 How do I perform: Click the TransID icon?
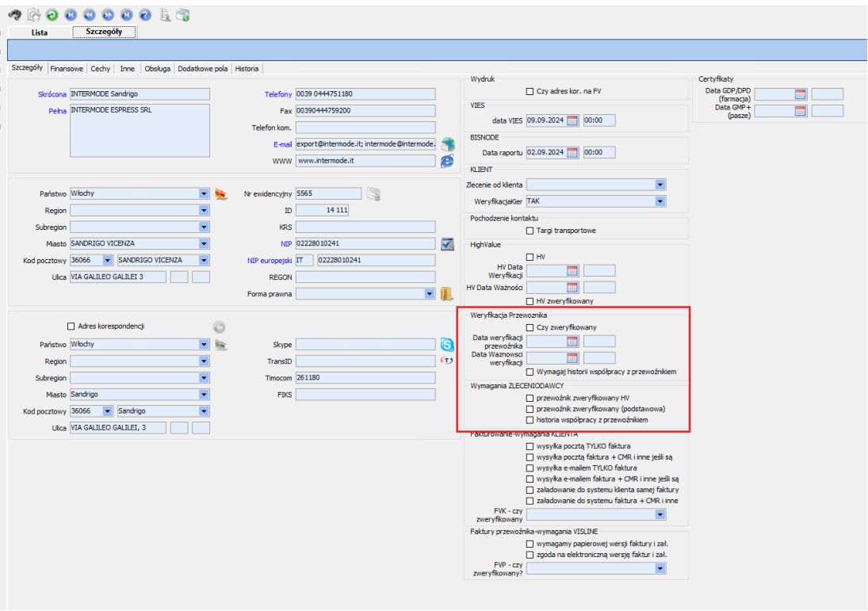point(447,361)
